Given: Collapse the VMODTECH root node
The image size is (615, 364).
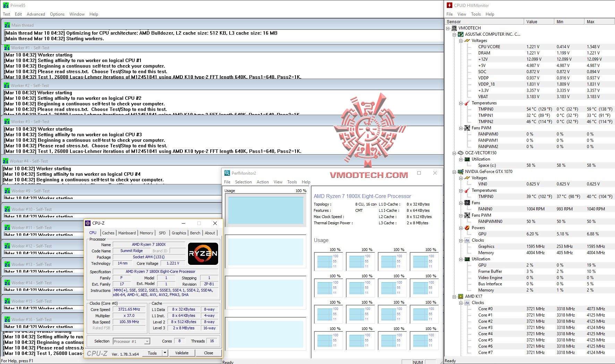Looking at the screenshot, I should pos(448,28).
